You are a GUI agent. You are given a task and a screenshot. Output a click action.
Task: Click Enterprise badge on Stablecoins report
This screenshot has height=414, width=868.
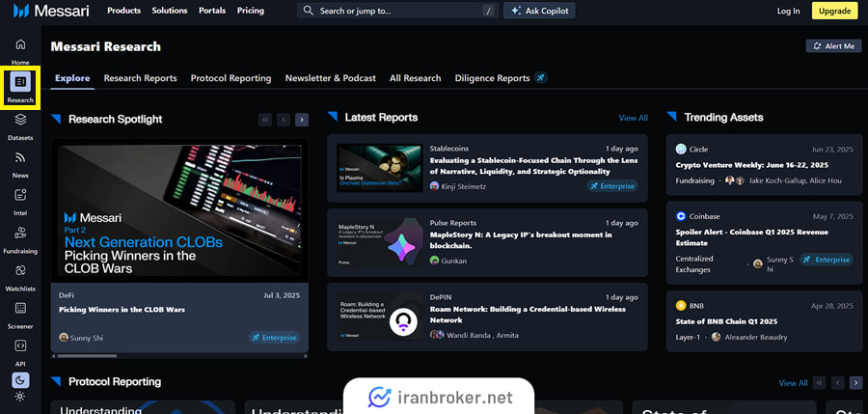coord(612,186)
